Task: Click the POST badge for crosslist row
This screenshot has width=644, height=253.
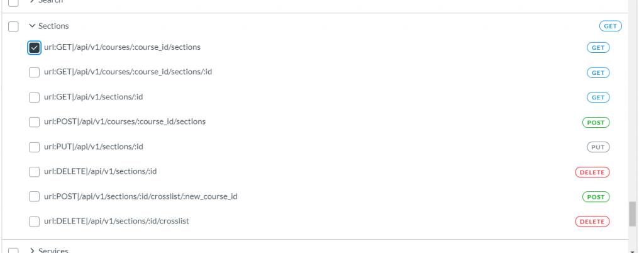Action: click(596, 197)
